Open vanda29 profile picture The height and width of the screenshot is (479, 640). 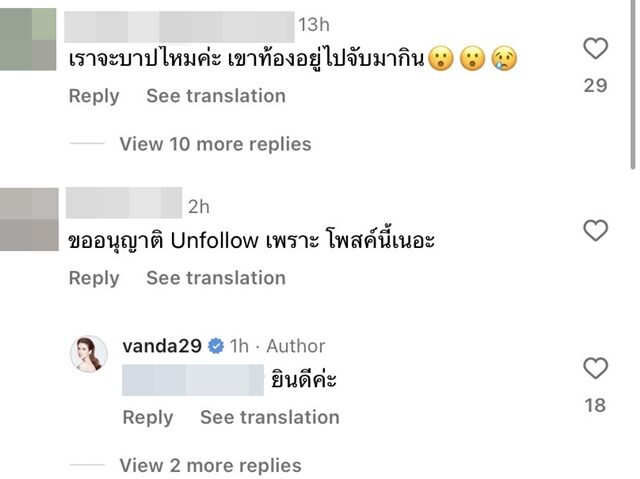(87, 355)
